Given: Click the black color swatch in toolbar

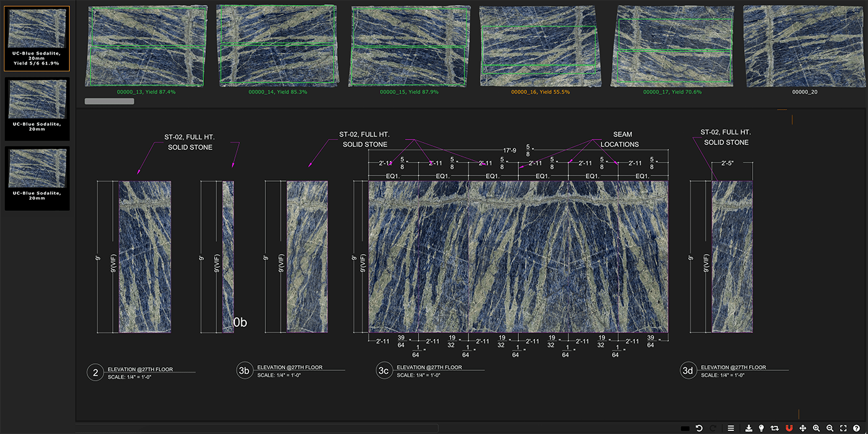Looking at the screenshot, I should pyautogui.click(x=685, y=428).
